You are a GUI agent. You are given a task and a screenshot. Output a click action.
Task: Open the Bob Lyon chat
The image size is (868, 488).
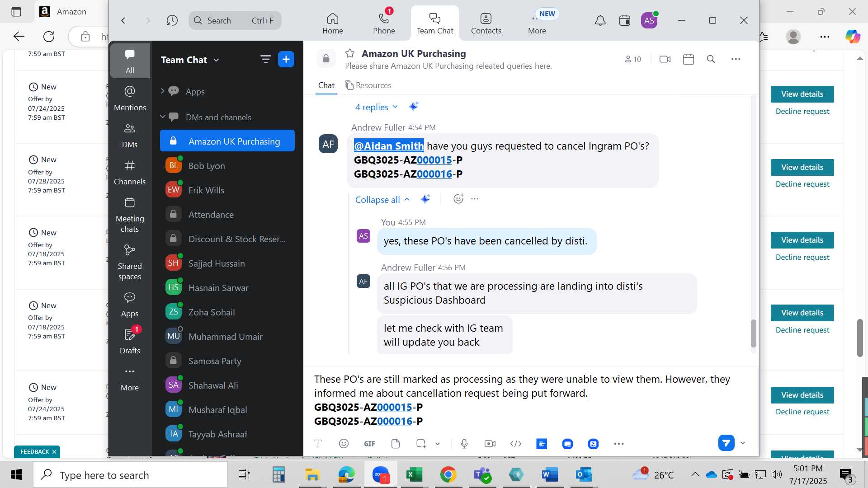[227, 166]
